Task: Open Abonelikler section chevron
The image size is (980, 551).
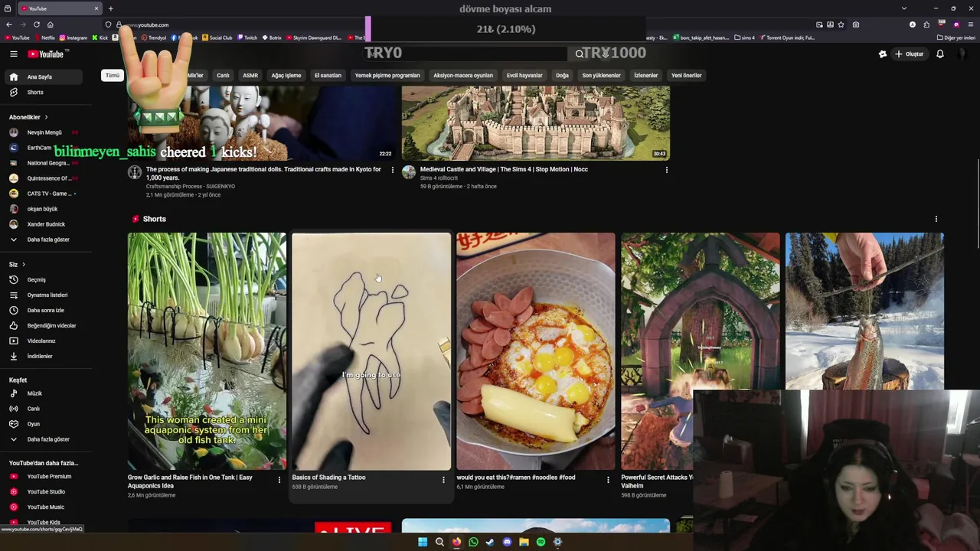Action: point(46,117)
